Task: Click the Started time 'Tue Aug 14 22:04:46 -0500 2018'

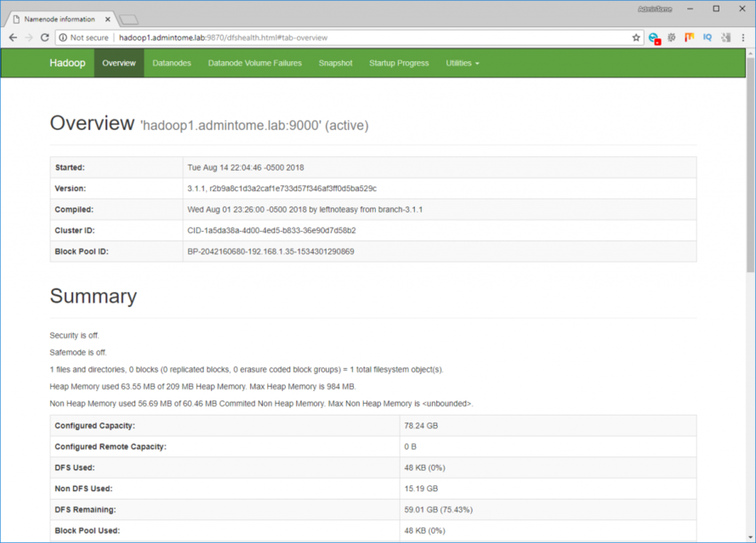Action: tap(246, 167)
